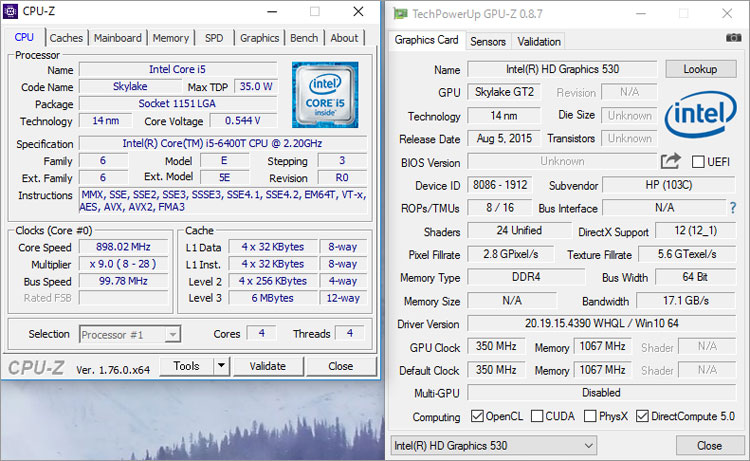This screenshot has height=461, width=750.
Task: Click the GPU Name field Intel(R) HD Graphics 530
Action: point(562,69)
